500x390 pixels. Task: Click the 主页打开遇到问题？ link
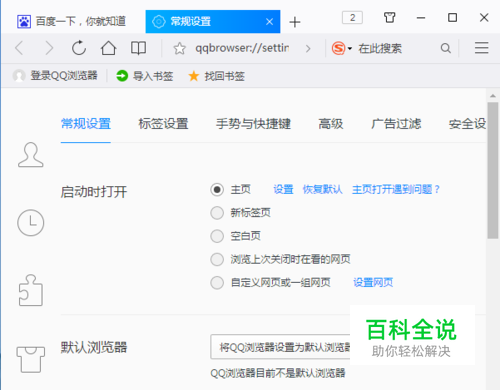396,190
